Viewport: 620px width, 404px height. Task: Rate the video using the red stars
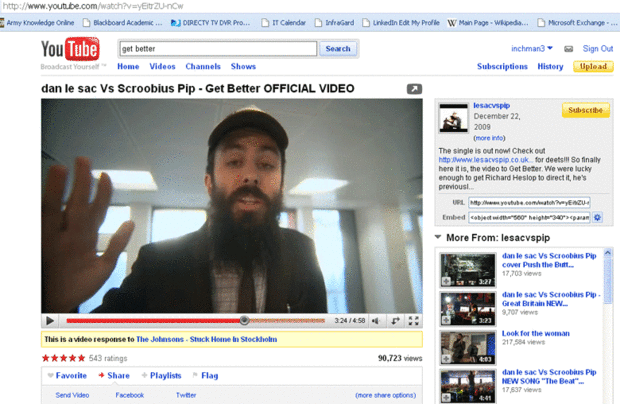pyautogui.click(x=63, y=358)
